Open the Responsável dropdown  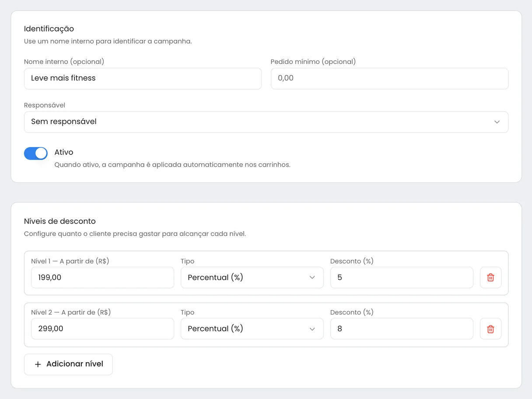pos(266,122)
